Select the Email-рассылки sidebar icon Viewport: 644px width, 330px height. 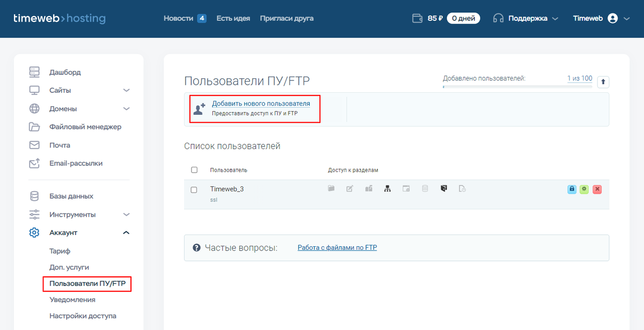34,163
